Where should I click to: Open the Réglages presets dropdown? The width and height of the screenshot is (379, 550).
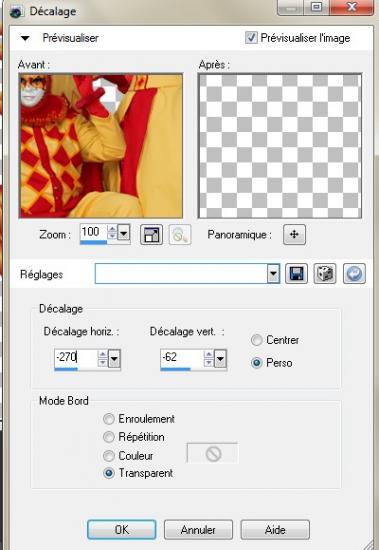[274, 274]
